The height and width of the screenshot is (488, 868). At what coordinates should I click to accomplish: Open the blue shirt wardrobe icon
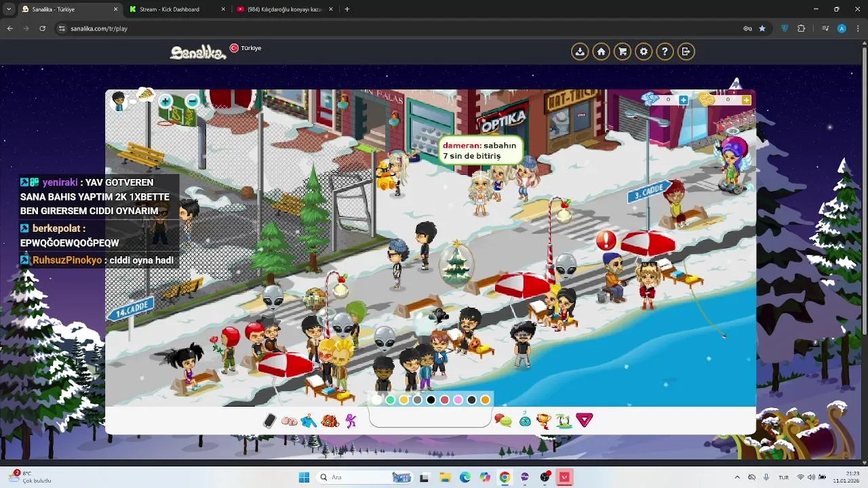pos(309,421)
